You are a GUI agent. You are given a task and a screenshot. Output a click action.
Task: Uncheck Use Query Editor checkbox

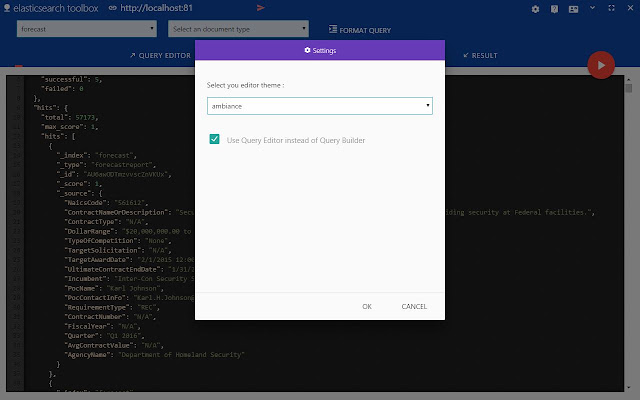[214, 139]
